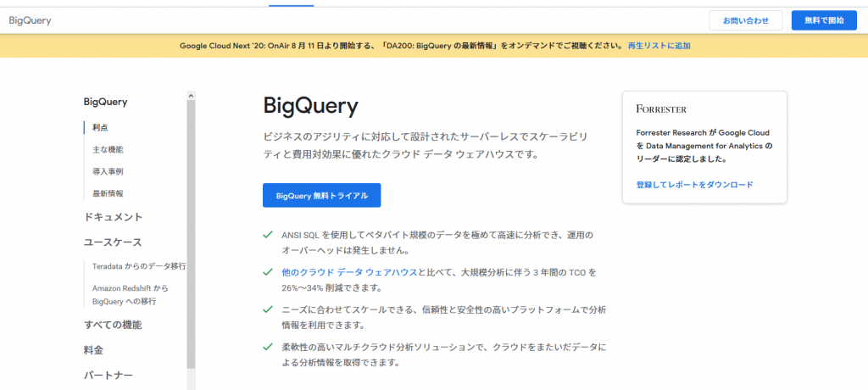Click the BigQuery heading in the sidebar
The height and width of the screenshot is (390, 868).
tap(106, 102)
